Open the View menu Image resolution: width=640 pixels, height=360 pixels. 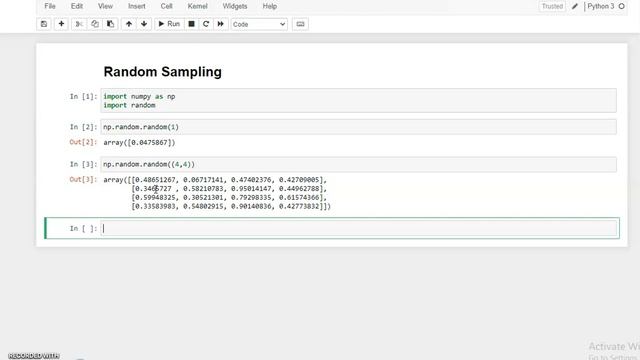click(105, 6)
